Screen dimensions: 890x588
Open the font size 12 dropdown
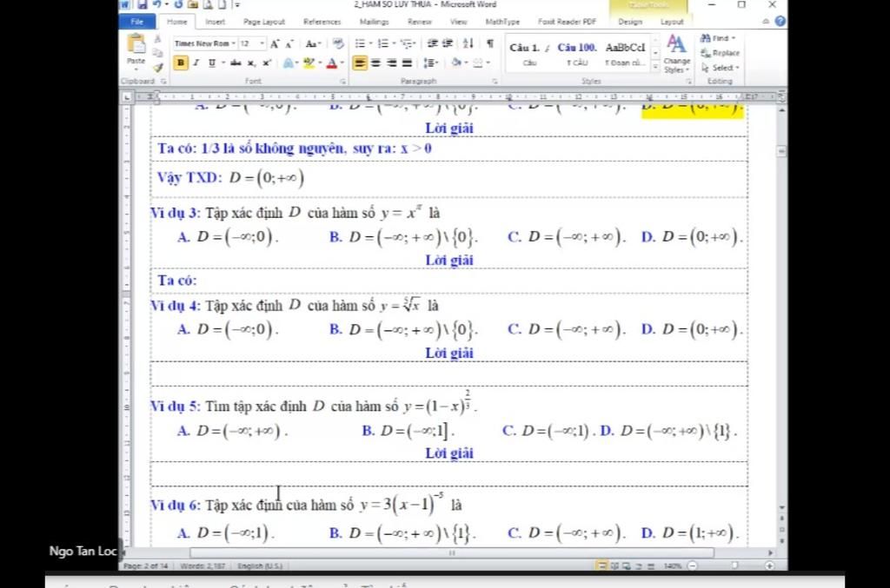(262, 43)
